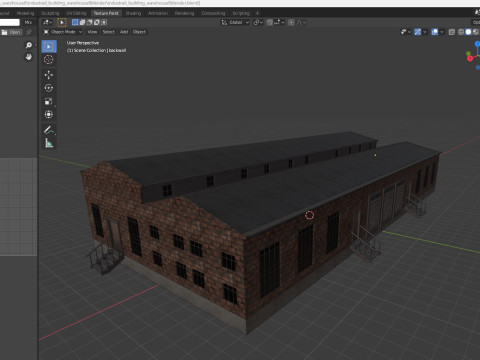Select the Rotate tool
The width and height of the screenshot is (480, 360).
point(49,88)
